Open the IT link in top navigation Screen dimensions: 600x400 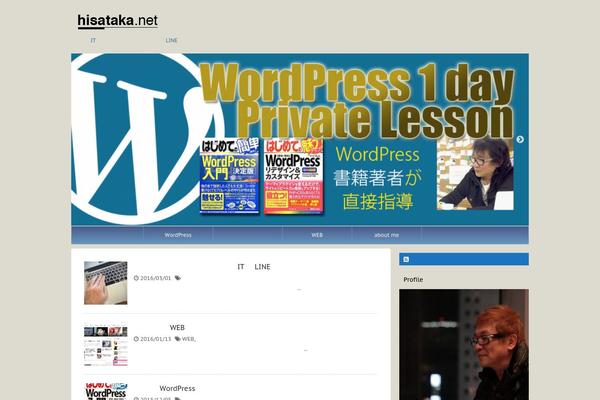[x=93, y=40]
